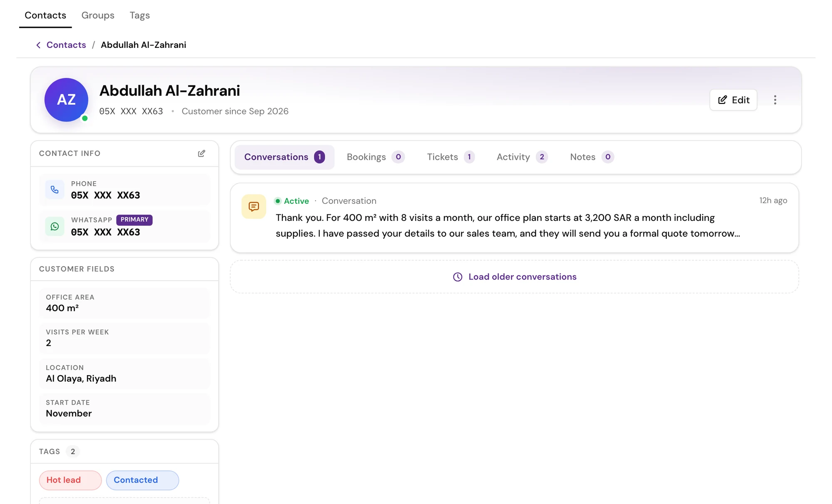
Task: Switch to the Bookings tab
Action: pos(375,157)
